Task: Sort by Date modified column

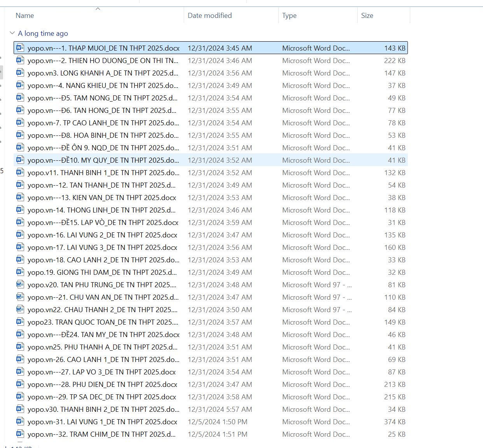Action: (209, 16)
